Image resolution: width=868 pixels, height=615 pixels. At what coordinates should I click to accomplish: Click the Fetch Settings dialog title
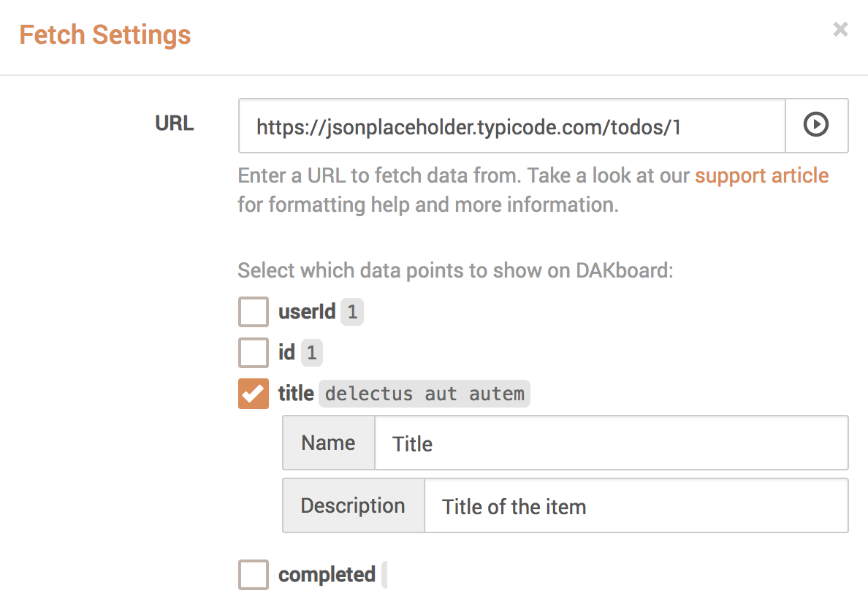pyautogui.click(x=104, y=34)
